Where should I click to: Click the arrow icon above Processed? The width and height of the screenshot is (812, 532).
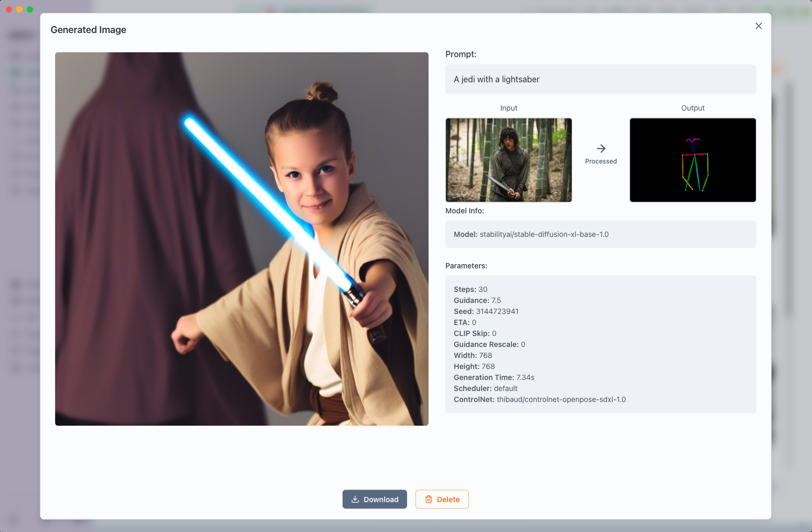pos(601,148)
